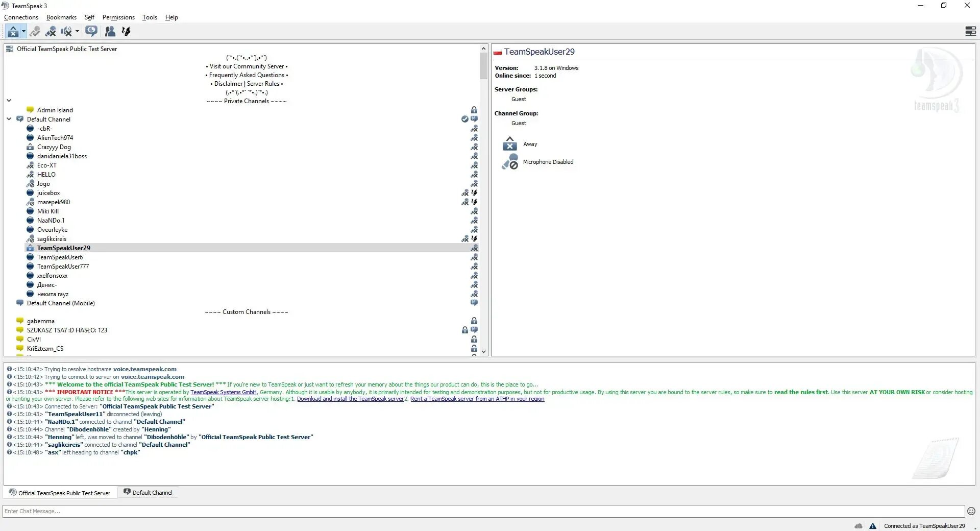Select user danidaniela31boss

pyautogui.click(x=62, y=156)
